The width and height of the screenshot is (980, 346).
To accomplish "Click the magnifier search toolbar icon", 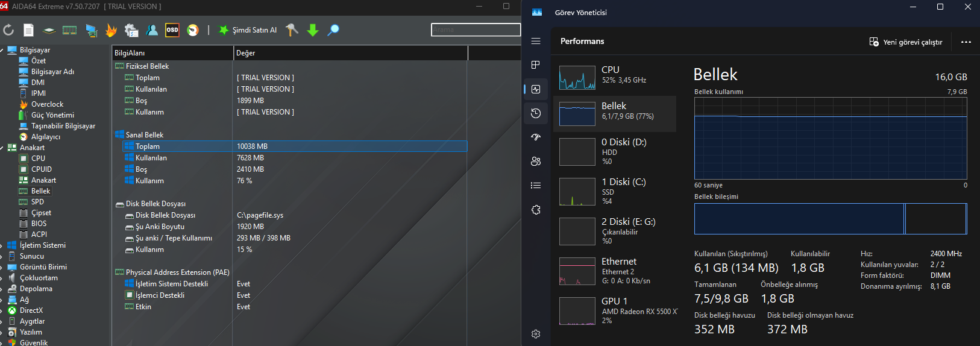I will pyautogui.click(x=333, y=30).
